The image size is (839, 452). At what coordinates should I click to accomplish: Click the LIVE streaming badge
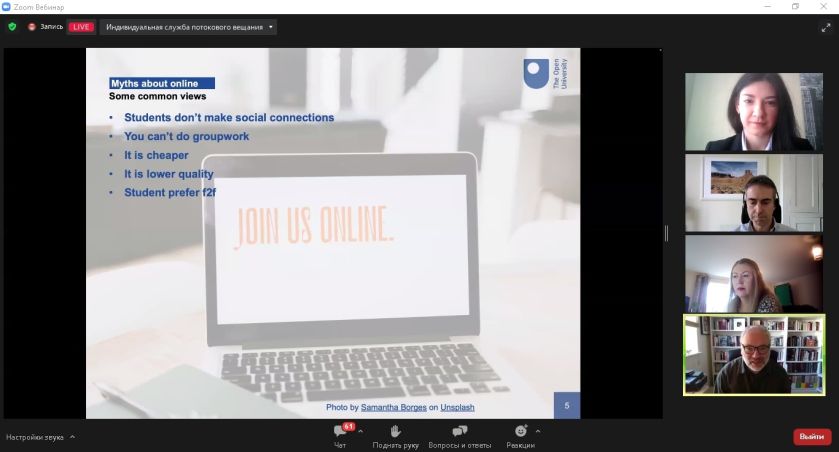[81, 27]
